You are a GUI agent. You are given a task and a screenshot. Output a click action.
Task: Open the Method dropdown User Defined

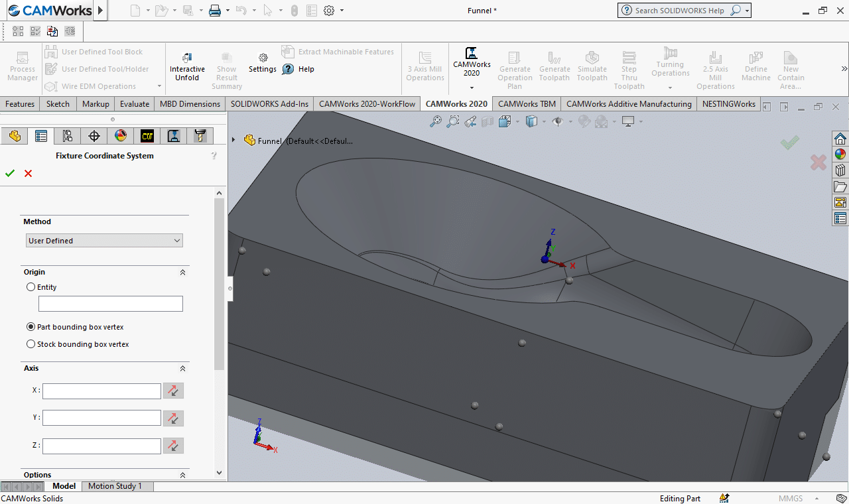(104, 241)
